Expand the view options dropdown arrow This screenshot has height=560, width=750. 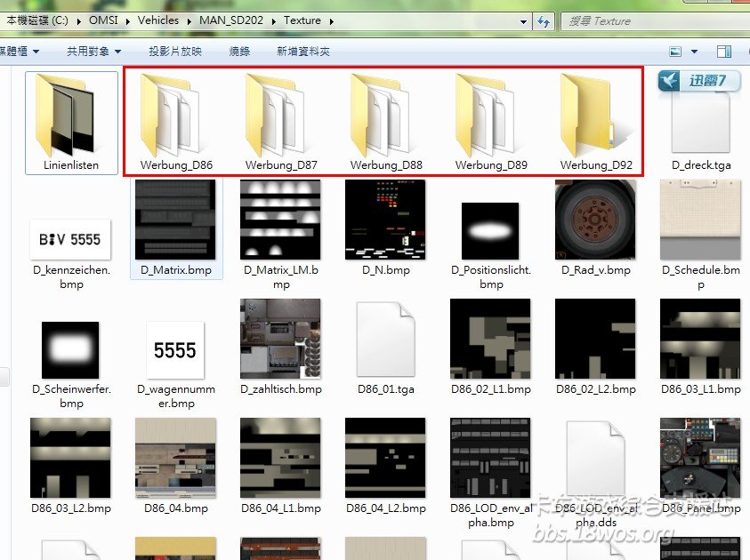pyautogui.click(x=695, y=52)
